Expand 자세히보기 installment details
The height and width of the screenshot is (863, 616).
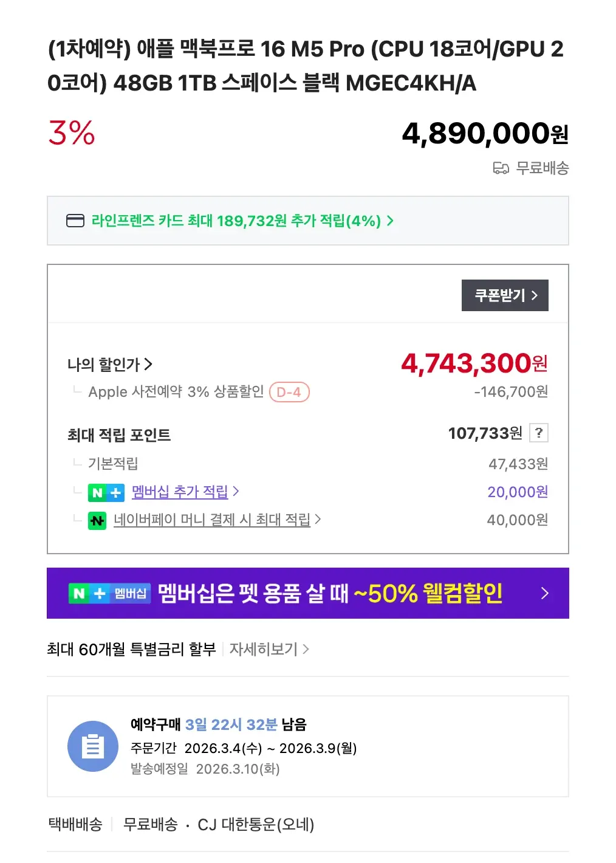(x=269, y=649)
